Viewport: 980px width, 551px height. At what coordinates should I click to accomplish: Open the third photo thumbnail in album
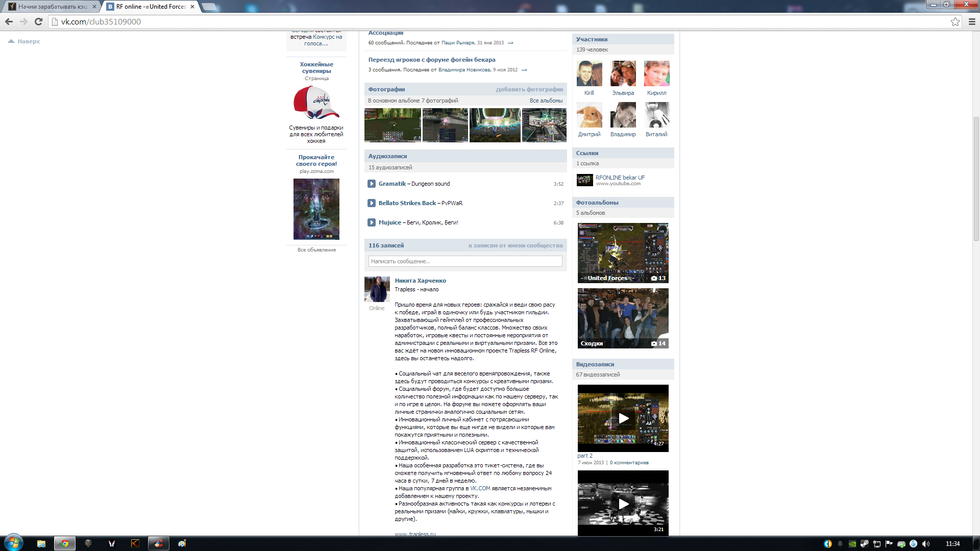[x=495, y=125]
